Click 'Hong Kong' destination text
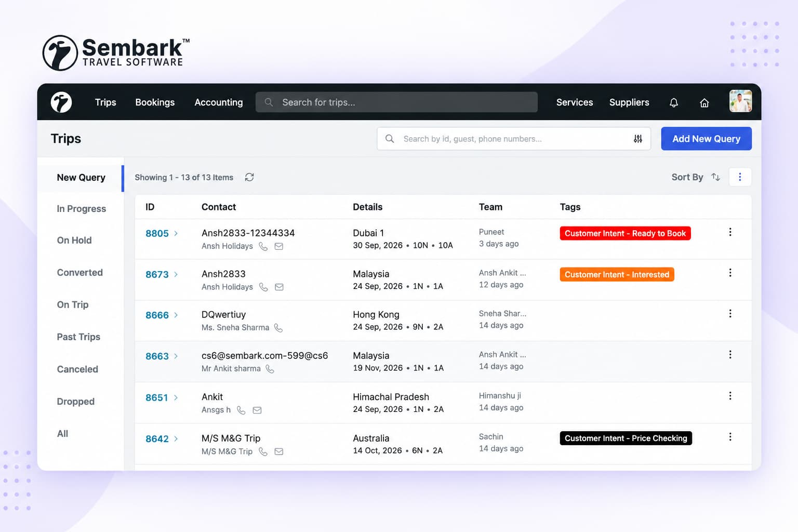The height and width of the screenshot is (532, 798). [x=376, y=314]
